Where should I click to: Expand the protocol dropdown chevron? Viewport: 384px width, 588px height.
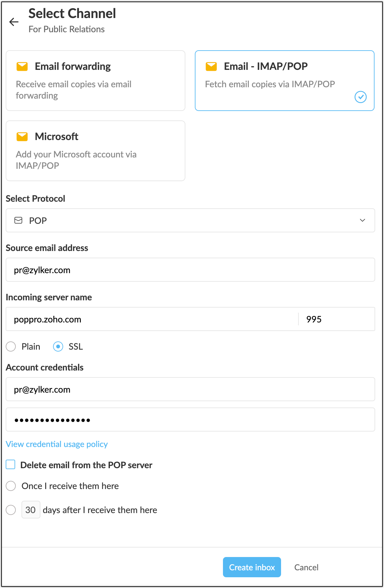[362, 220]
